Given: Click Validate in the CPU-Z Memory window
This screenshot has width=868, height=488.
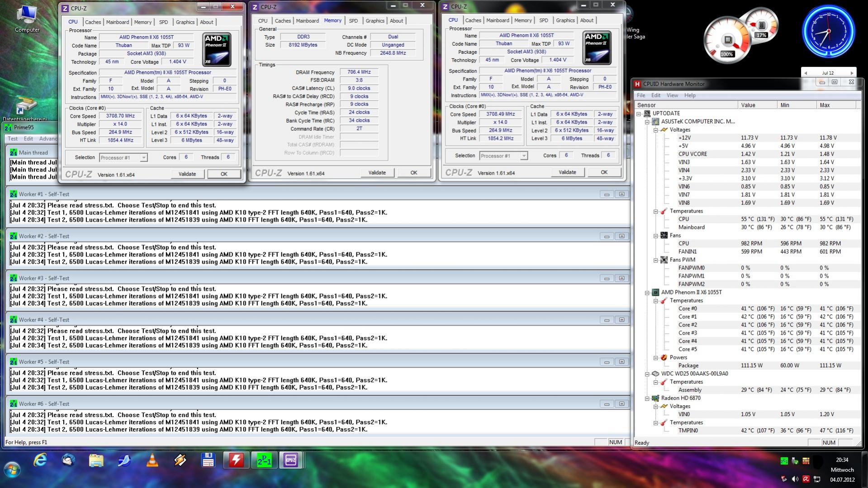Looking at the screenshot, I should (x=377, y=173).
